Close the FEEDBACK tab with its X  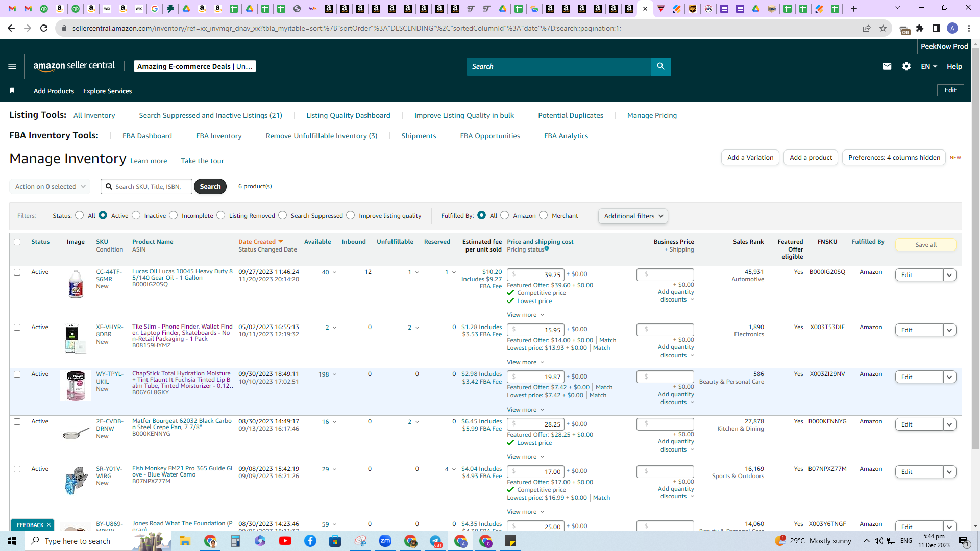click(49, 525)
